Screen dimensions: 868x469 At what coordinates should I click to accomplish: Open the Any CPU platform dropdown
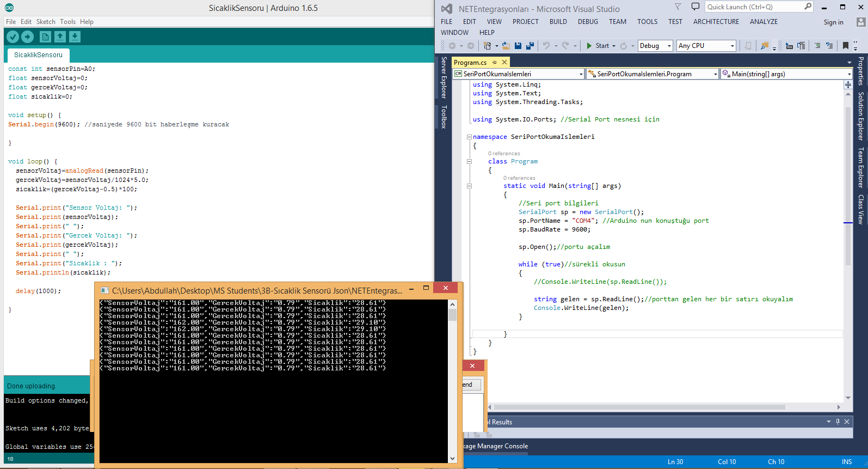point(733,46)
